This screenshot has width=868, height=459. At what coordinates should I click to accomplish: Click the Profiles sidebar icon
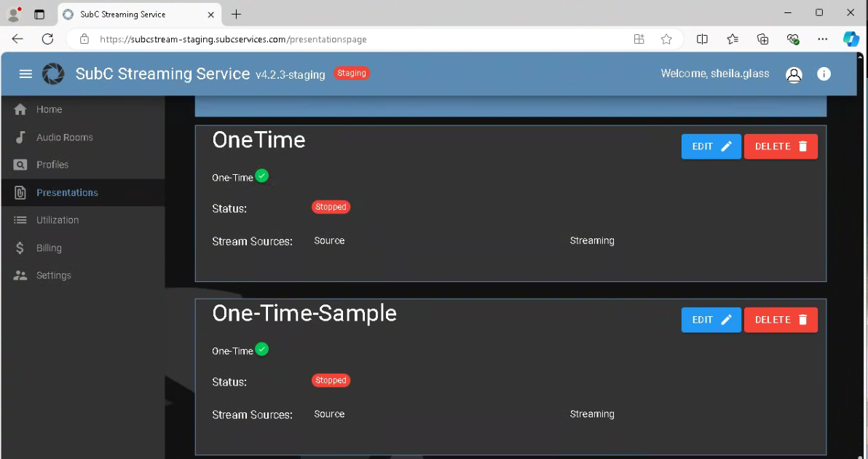point(20,165)
